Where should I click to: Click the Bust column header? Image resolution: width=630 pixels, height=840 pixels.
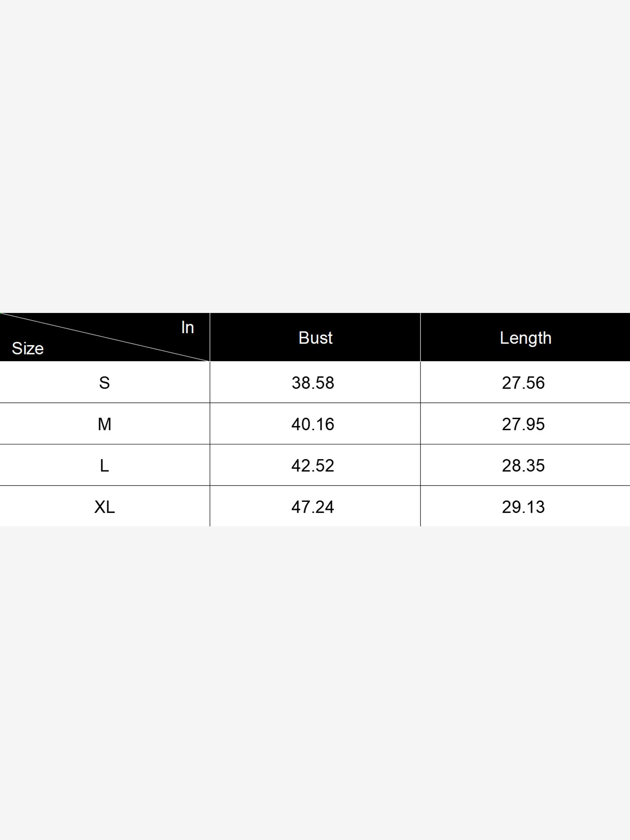pyautogui.click(x=315, y=338)
